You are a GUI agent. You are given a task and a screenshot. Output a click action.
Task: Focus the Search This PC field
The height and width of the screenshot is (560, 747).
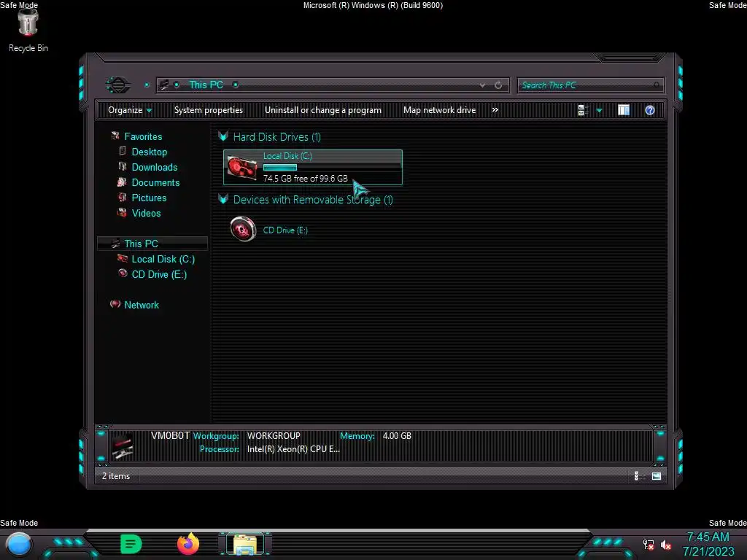tap(589, 85)
